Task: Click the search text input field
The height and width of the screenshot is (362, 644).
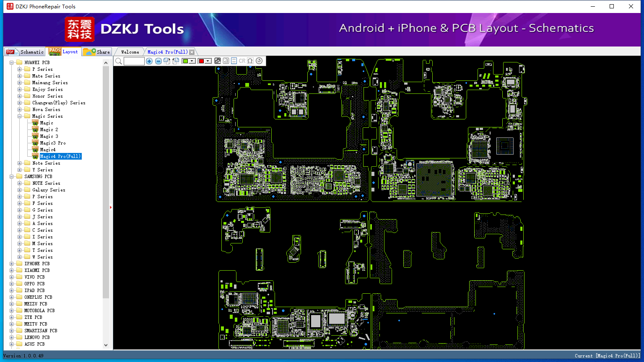Action: pos(134,61)
